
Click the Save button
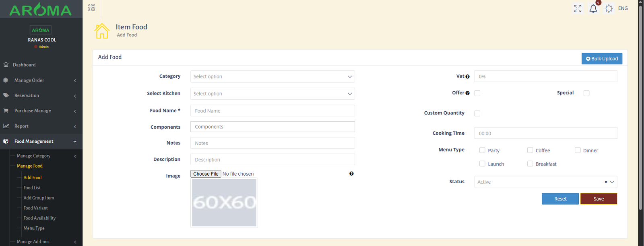(x=599, y=199)
